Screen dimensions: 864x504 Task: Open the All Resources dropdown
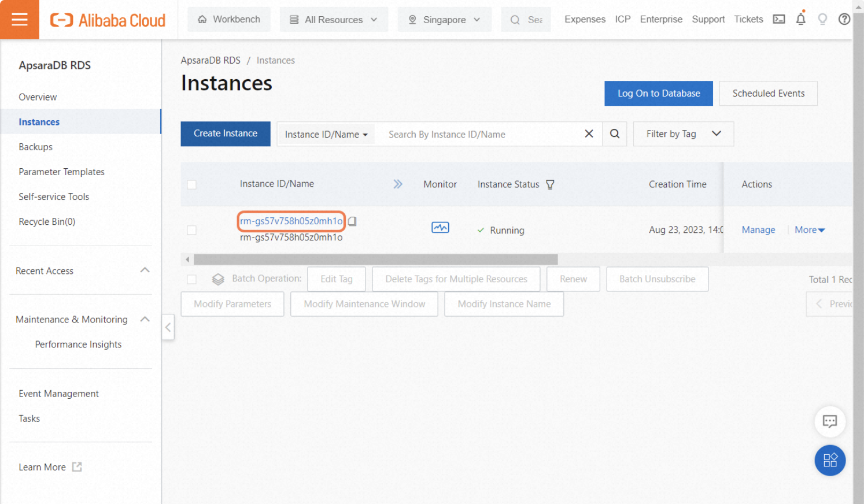334,20
